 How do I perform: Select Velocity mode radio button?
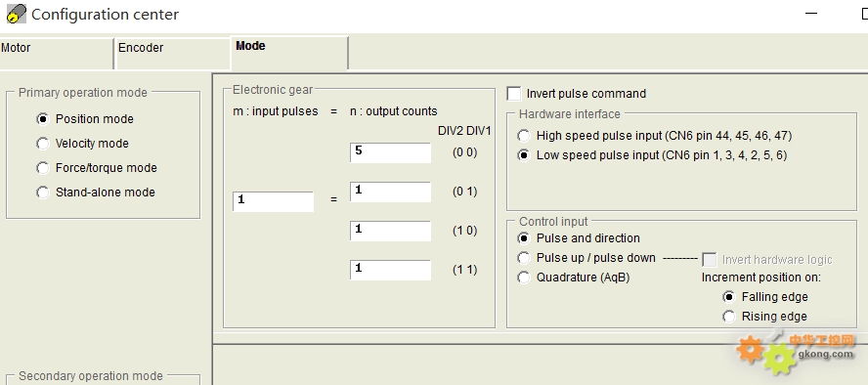pyautogui.click(x=43, y=144)
